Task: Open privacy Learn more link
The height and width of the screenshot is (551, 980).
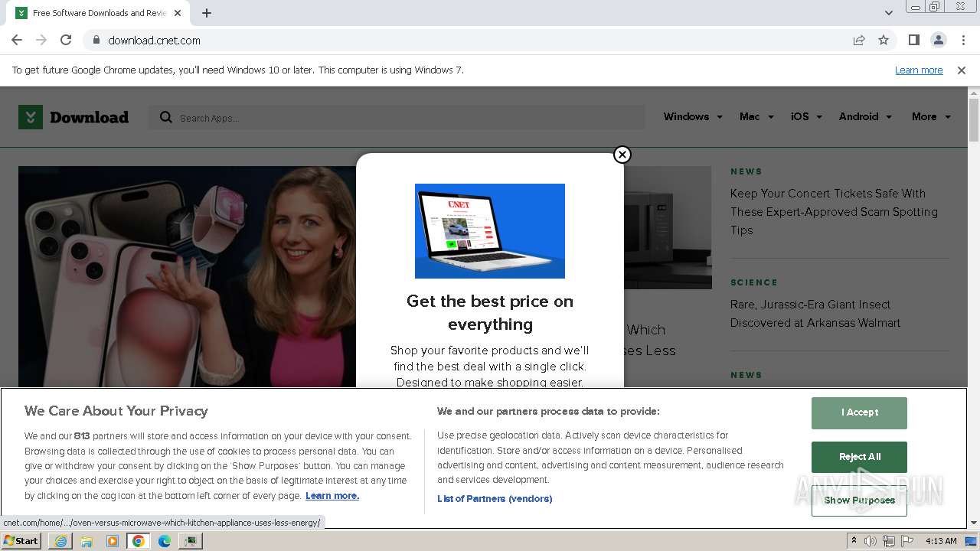Action: click(x=332, y=496)
